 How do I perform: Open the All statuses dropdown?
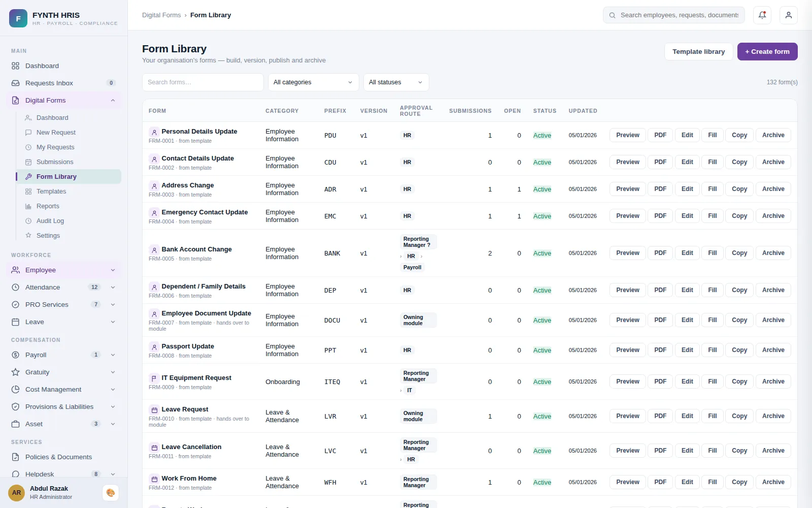pyautogui.click(x=396, y=82)
